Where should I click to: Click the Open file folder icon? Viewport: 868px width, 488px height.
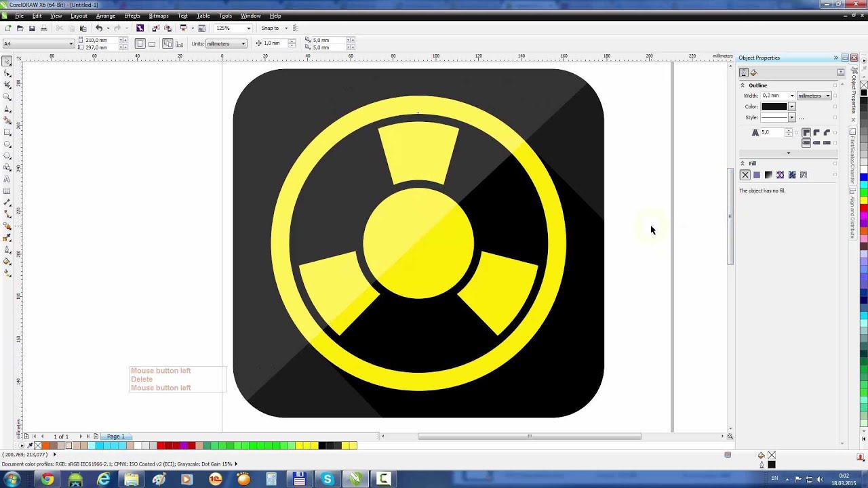20,28
